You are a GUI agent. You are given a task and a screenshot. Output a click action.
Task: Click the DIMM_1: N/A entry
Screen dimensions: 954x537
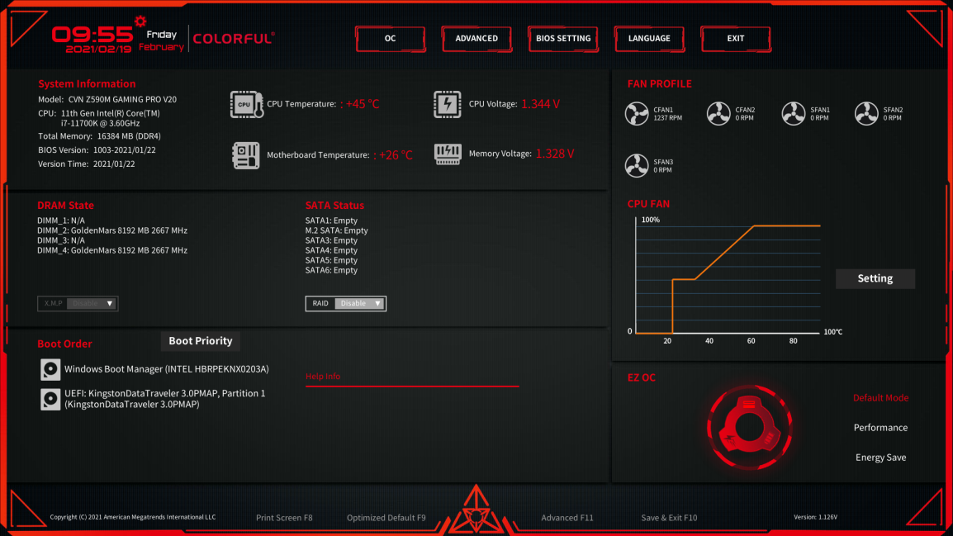point(61,221)
